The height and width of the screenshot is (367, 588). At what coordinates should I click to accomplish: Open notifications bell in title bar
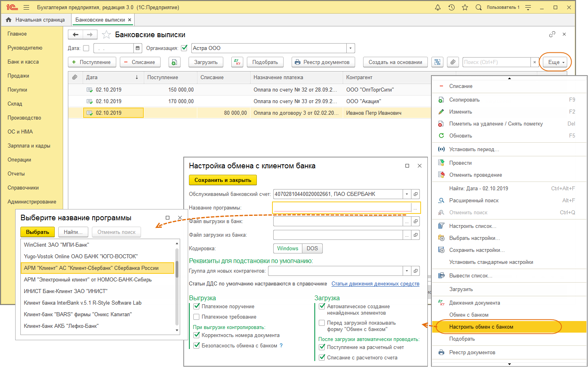[438, 7]
